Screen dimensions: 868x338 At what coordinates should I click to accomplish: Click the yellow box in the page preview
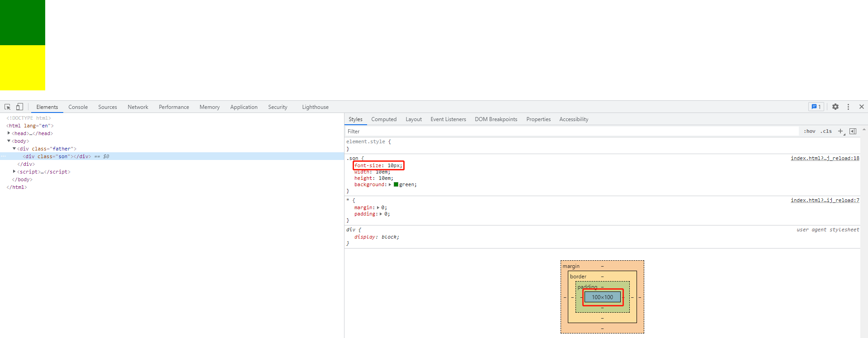pos(23,68)
